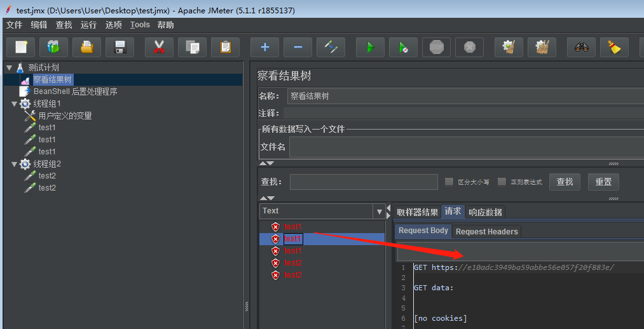Click the 'GET data:' line

tap(434, 288)
